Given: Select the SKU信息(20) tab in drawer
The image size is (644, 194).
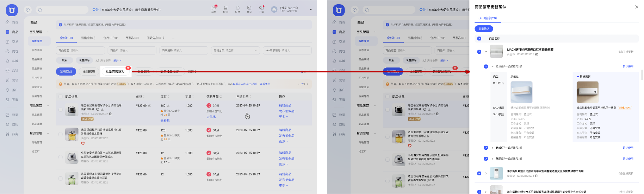Looking at the screenshot, I should click(x=488, y=18).
